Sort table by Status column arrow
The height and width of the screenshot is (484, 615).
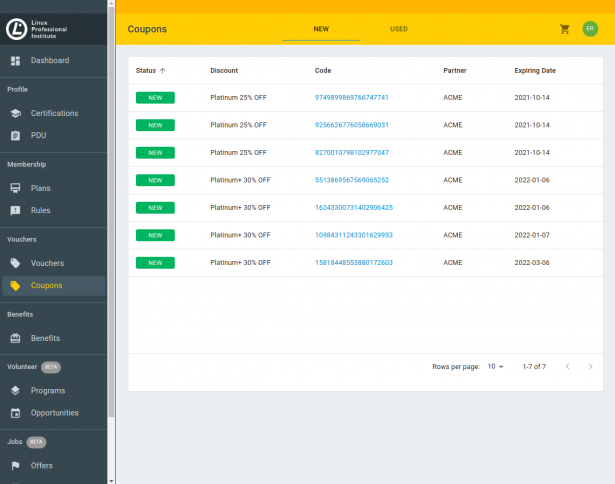(x=163, y=71)
